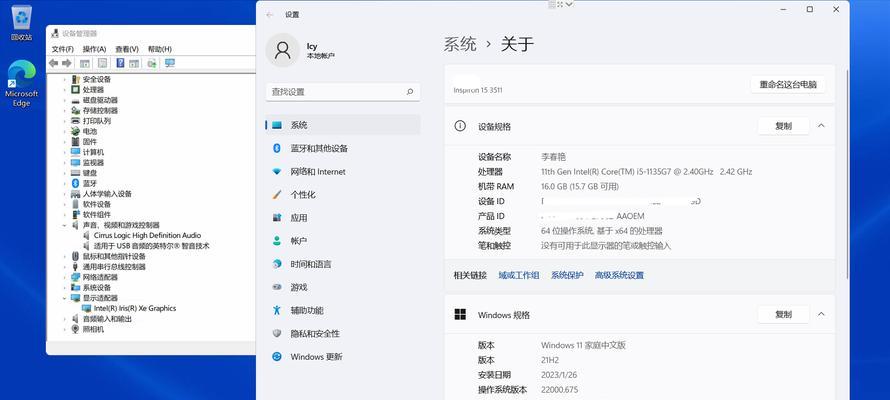The image size is (890, 400).
Task: Open 应用 in the Settings sidebar
Action: coord(343,218)
